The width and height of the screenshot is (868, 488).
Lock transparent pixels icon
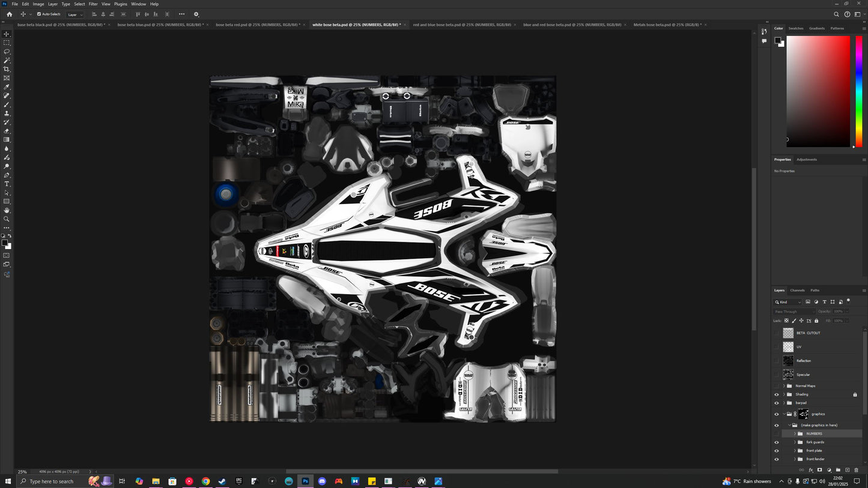point(786,321)
